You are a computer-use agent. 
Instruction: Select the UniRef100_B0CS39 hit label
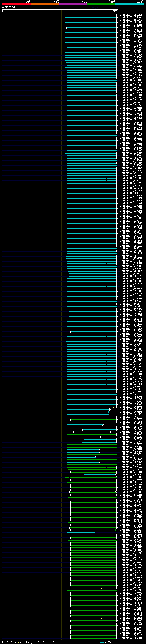(x=131, y=590)
